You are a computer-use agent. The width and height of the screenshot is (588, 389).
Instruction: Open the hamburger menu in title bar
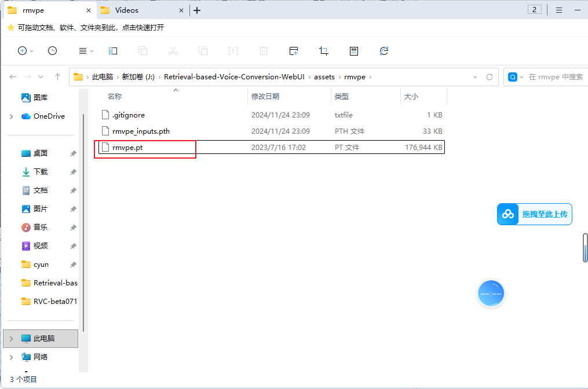[x=559, y=10]
